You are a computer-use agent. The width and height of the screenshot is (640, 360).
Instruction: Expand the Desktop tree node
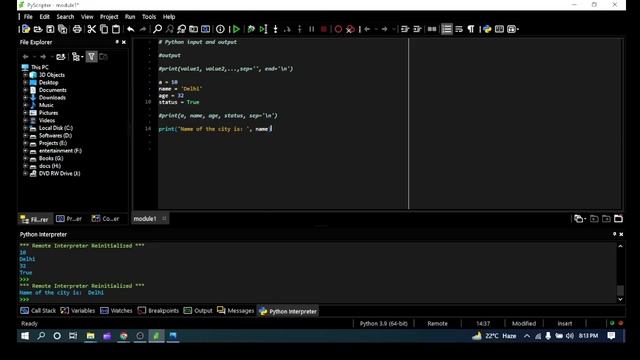point(25,82)
